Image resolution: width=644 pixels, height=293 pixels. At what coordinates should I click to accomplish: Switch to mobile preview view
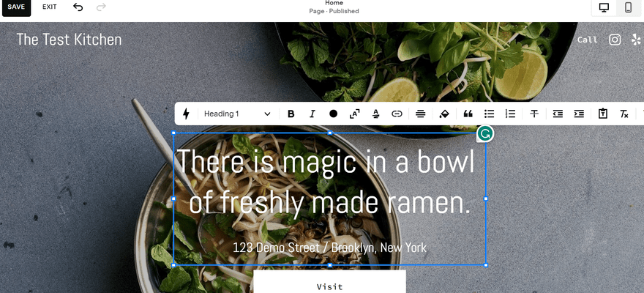pos(628,8)
